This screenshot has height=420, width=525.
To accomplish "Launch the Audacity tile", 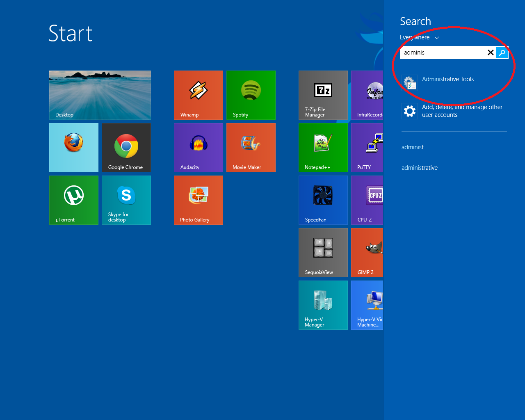I will (199, 148).
